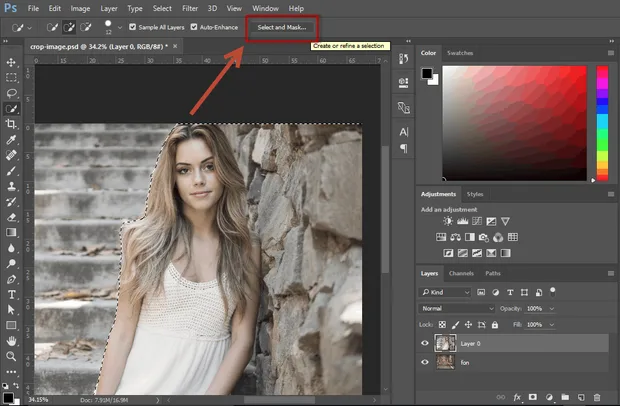Toggle Auto-Enhance checkbox
This screenshot has height=406, width=620.
[194, 27]
